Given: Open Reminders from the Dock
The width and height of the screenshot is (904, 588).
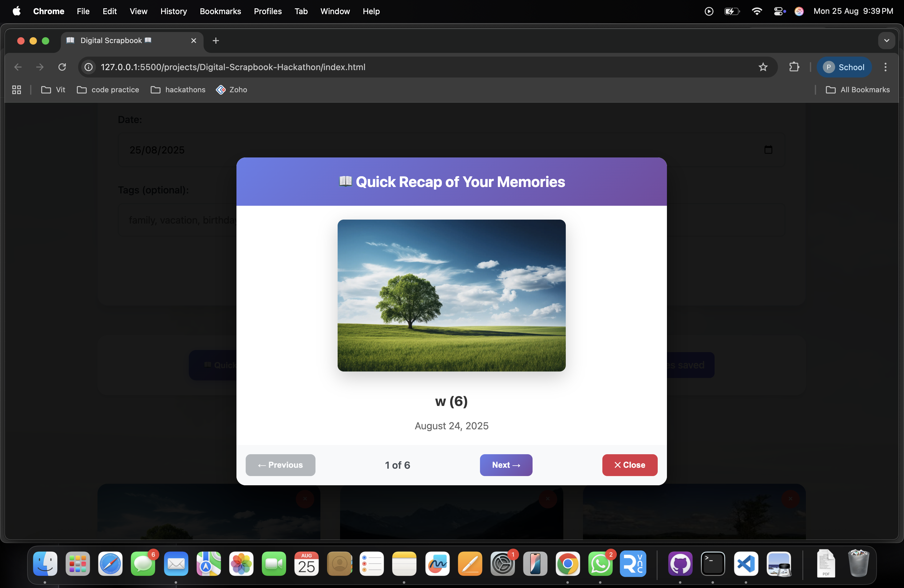Looking at the screenshot, I should click(x=372, y=564).
